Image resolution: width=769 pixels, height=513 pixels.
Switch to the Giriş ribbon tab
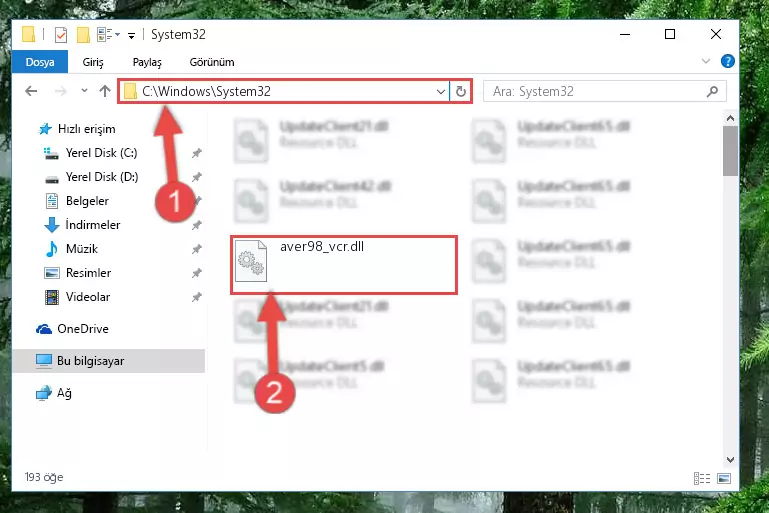pyautogui.click(x=93, y=62)
